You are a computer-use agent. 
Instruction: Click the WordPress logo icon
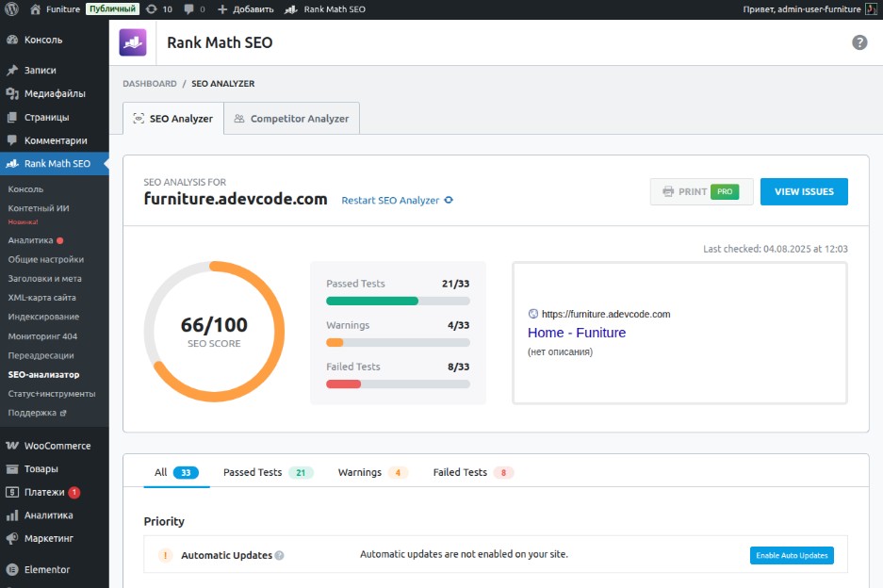click(11, 9)
